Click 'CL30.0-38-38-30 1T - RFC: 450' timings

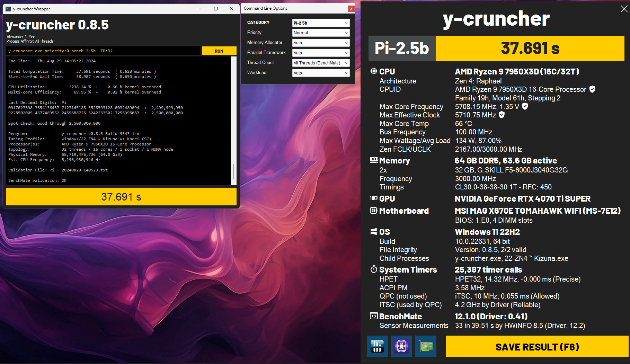503,187
